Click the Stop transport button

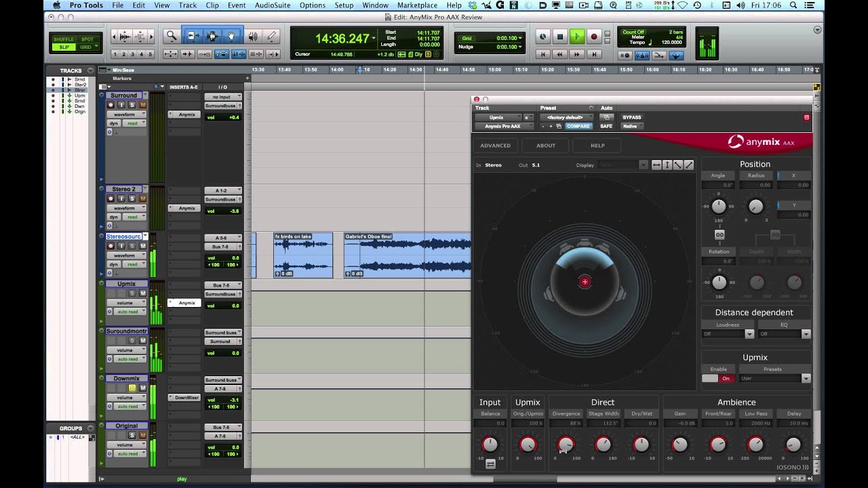(x=559, y=37)
